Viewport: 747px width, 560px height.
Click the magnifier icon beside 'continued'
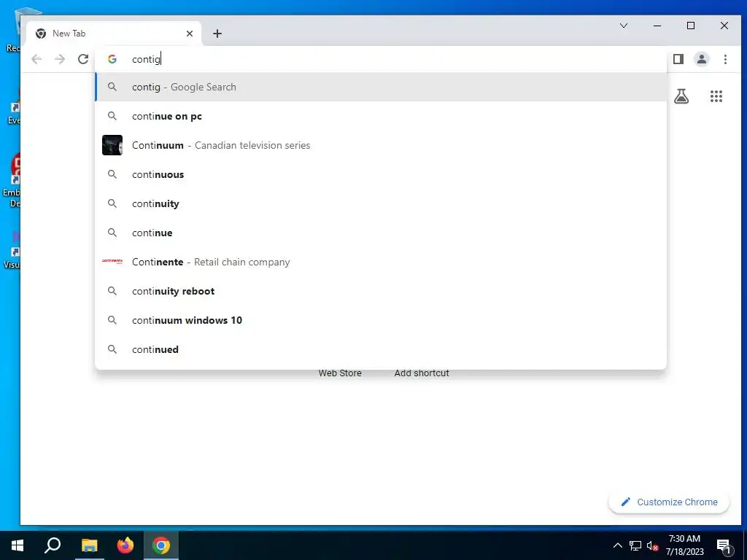[x=112, y=349]
